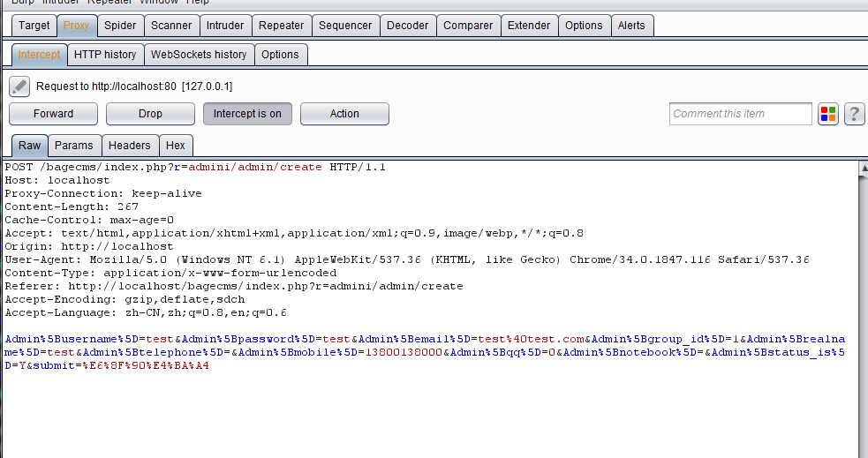Click the POST request line text
The width and height of the screenshot is (868, 458).
pyautogui.click(x=195, y=167)
